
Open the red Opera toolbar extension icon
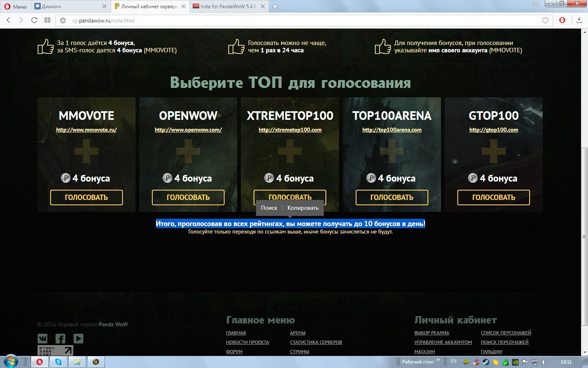point(562,20)
